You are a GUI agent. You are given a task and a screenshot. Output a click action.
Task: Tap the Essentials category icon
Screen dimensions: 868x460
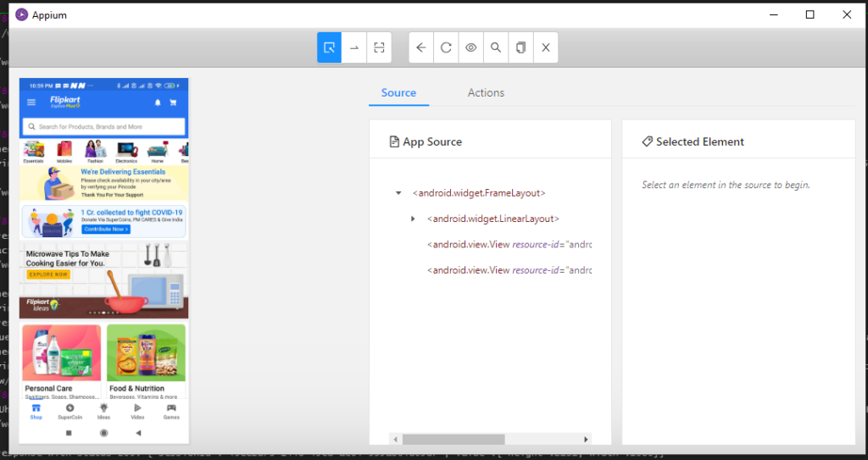coord(33,152)
